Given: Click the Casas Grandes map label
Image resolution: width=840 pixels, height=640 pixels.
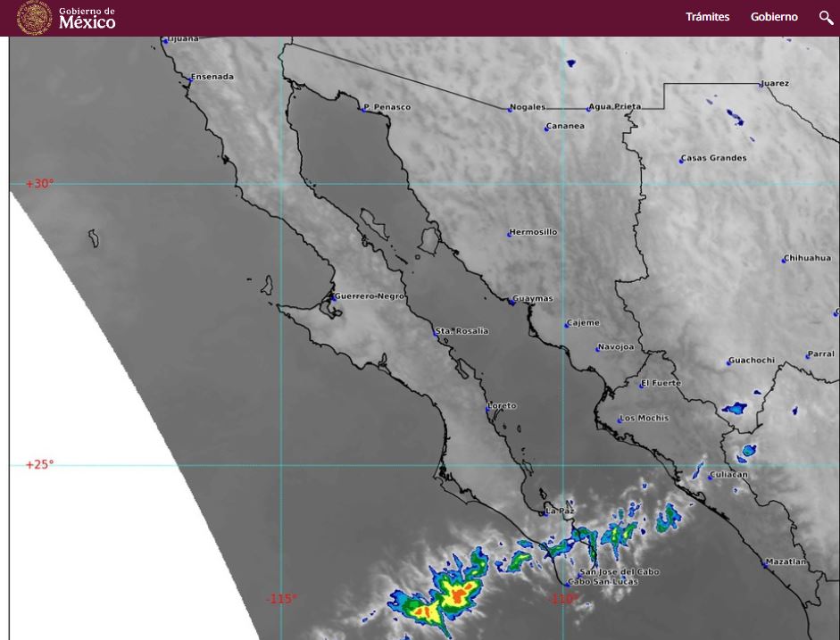Looking at the screenshot, I should pyautogui.click(x=714, y=158).
